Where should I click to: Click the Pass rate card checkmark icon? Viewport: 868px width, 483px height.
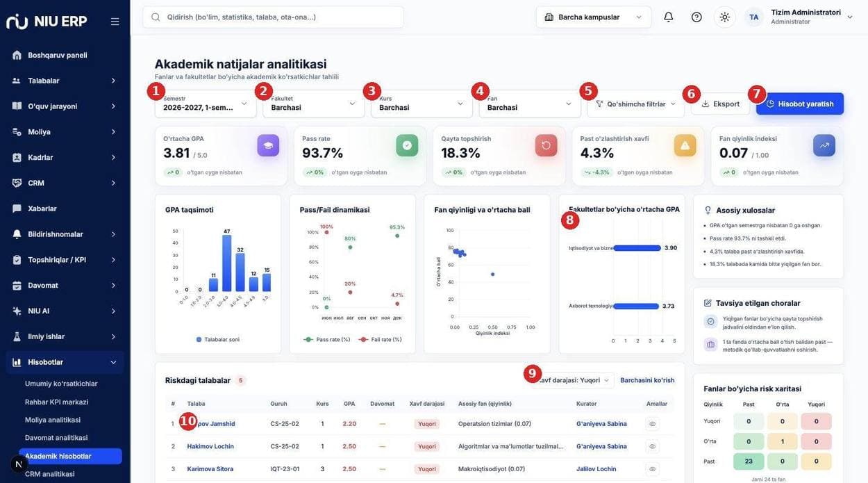point(407,145)
